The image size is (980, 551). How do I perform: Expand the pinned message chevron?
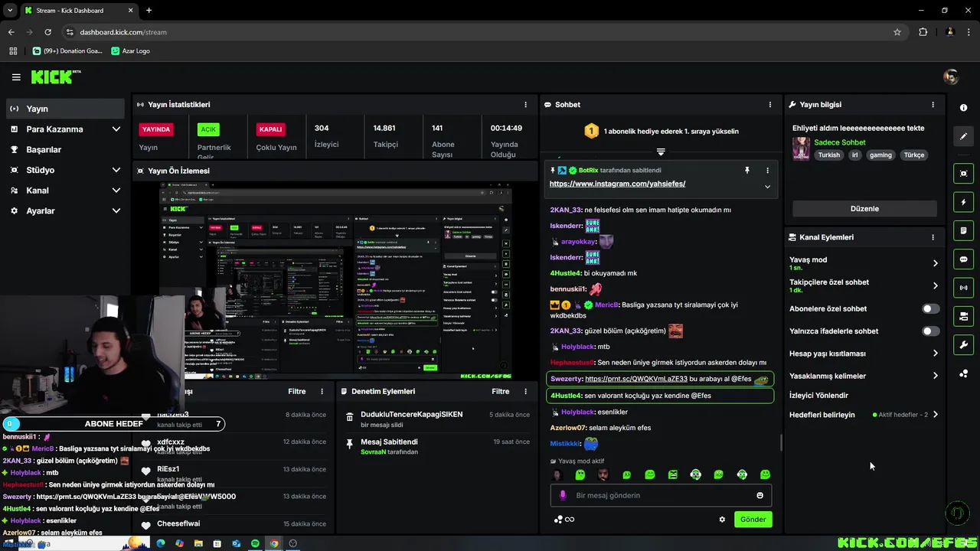767,186
